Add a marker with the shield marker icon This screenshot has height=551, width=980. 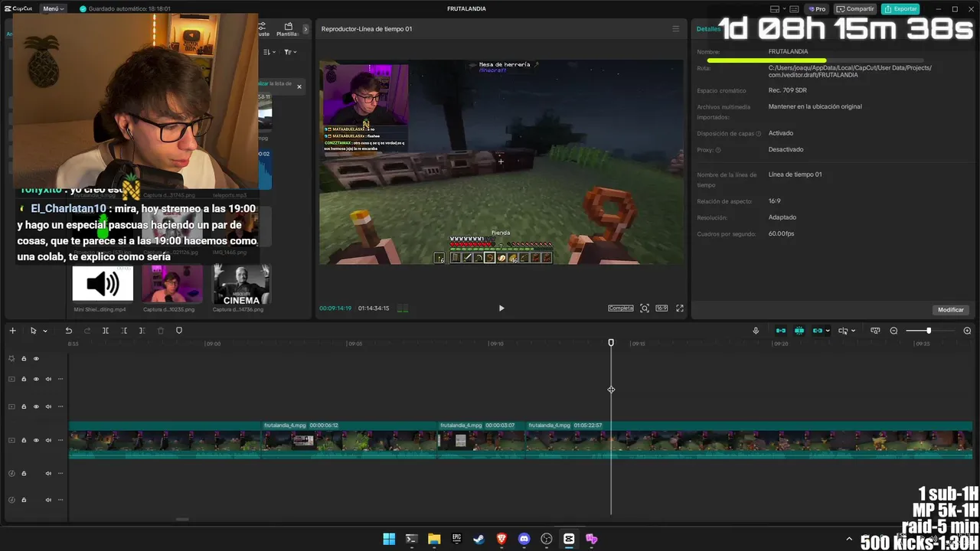[179, 331]
